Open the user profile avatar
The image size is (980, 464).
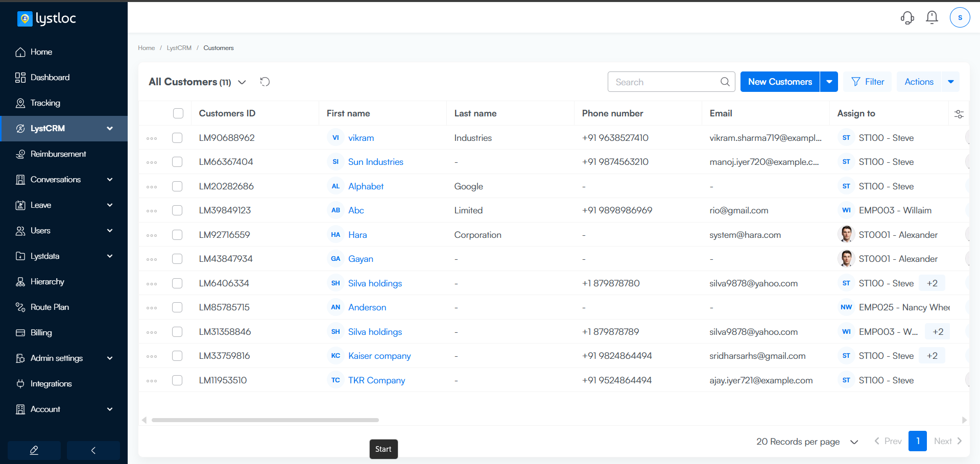coord(960,18)
